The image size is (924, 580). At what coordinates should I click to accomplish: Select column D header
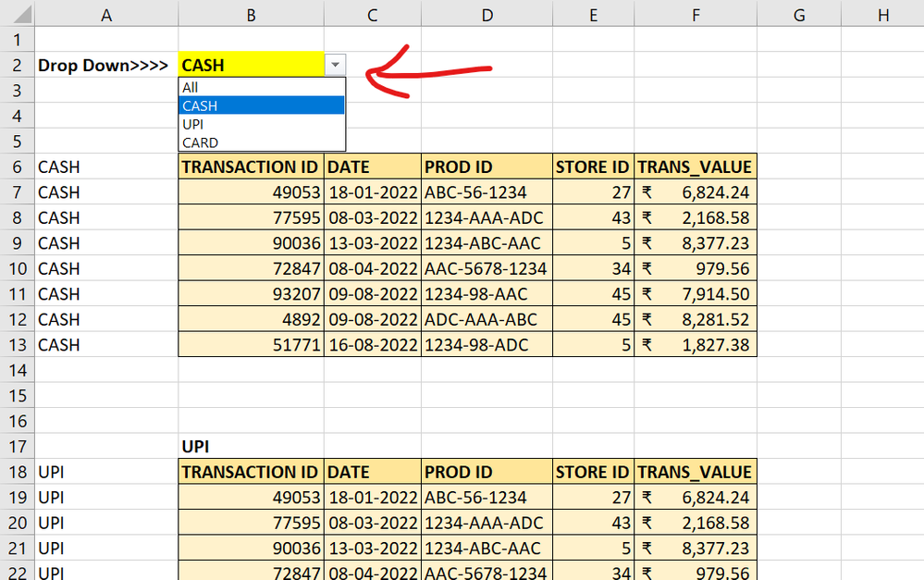tap(487, 14)
